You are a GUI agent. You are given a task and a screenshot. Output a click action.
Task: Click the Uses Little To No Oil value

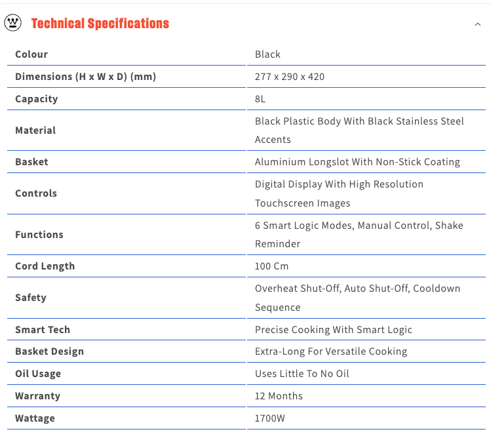pyautogui.click(x=301, y=374)
